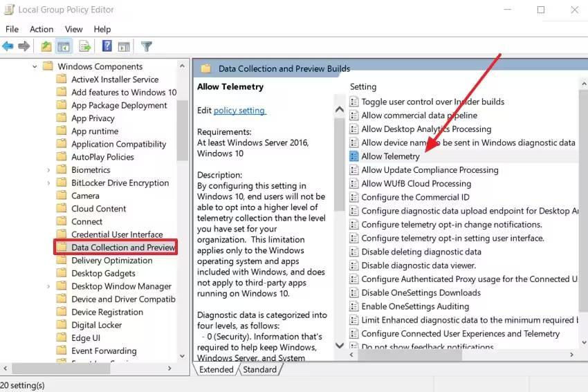This screenshot has height=392, width=588.
Task: Click the Configure the Commercial ID policy icon
Action: 353,197
